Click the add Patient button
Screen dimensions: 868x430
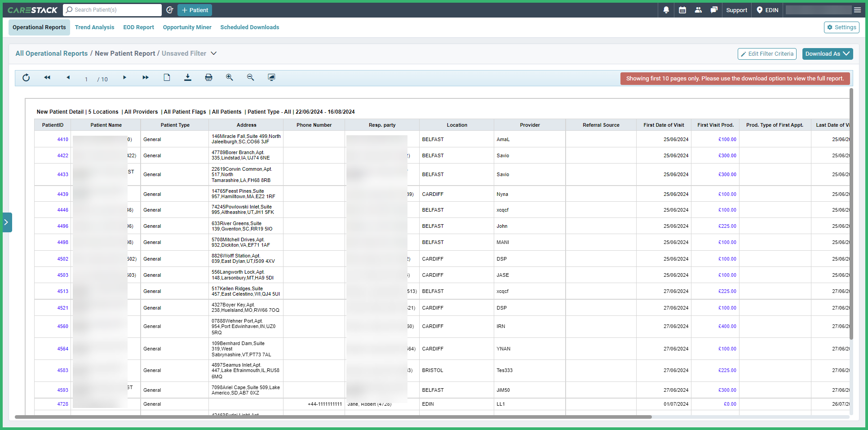[x=195, y=10]
